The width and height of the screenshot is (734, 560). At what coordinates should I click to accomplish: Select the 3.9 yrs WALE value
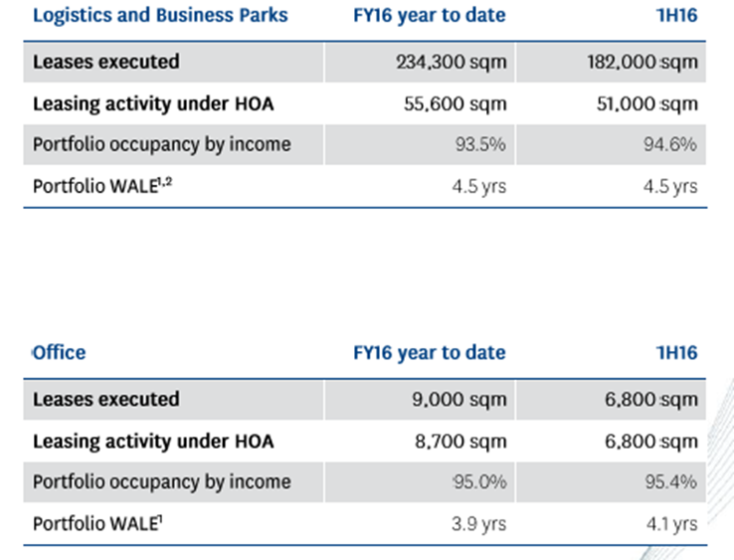(x=478, y=523)
